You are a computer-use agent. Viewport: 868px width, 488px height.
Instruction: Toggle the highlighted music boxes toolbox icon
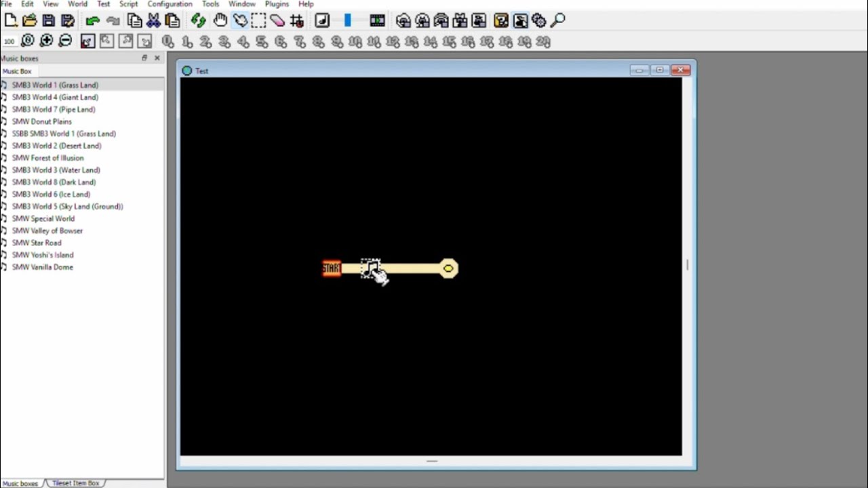point(520,20)
